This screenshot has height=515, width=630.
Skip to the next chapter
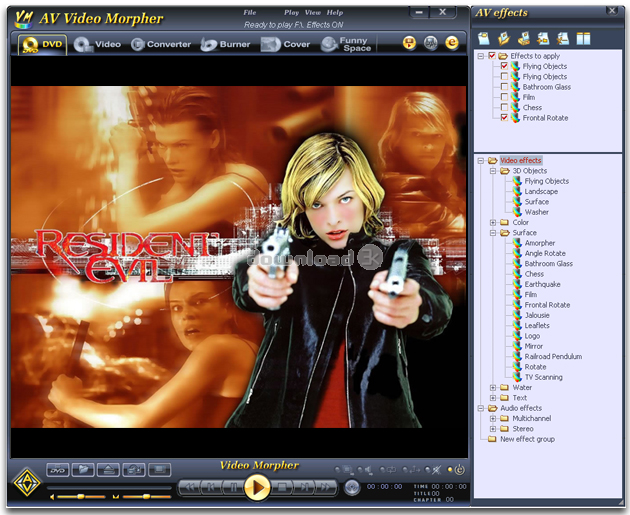point(303,488)
